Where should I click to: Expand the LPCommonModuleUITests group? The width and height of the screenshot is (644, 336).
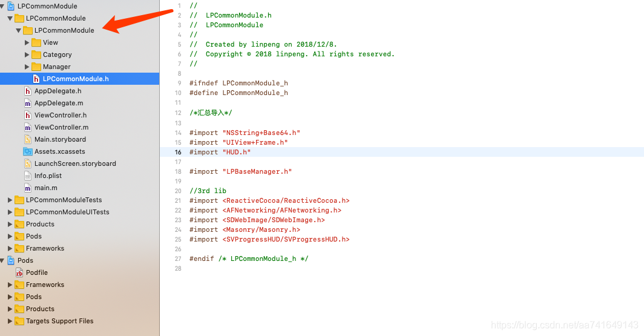[x=10, y=212]
